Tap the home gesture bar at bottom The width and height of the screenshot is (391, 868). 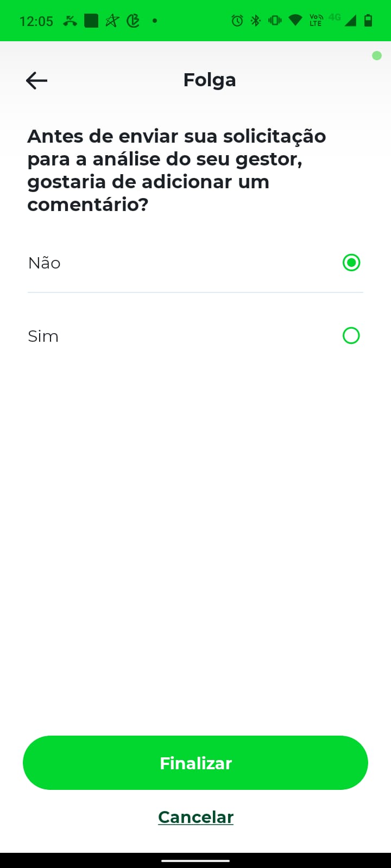tap(195, 860)
